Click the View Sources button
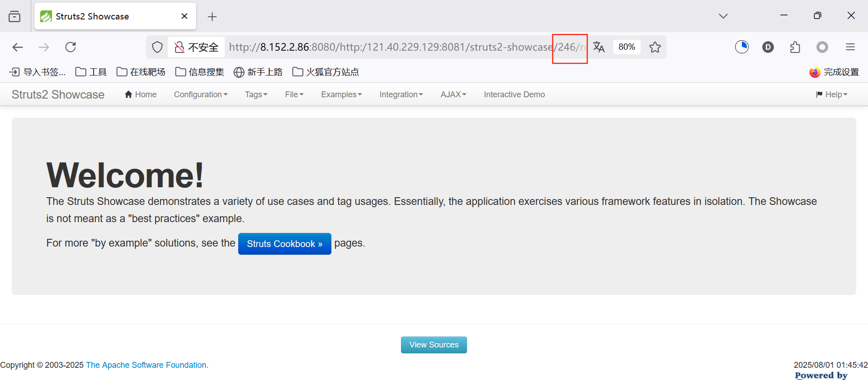 pos(434,345)
